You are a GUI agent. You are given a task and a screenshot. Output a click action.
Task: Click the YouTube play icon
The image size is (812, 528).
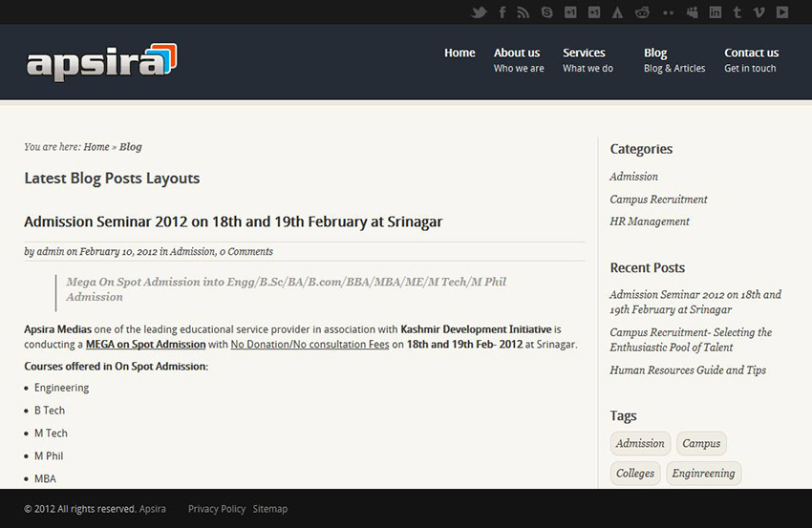782,11
